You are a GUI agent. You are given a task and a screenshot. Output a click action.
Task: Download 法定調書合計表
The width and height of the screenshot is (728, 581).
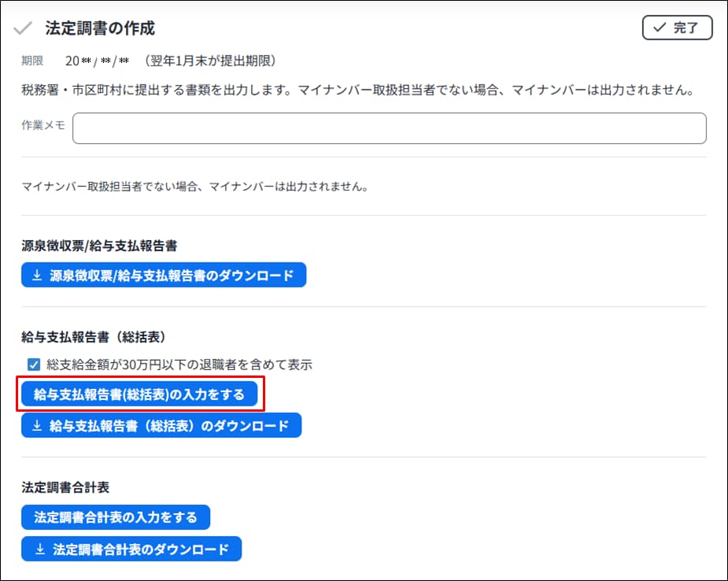tap(131, 550)
